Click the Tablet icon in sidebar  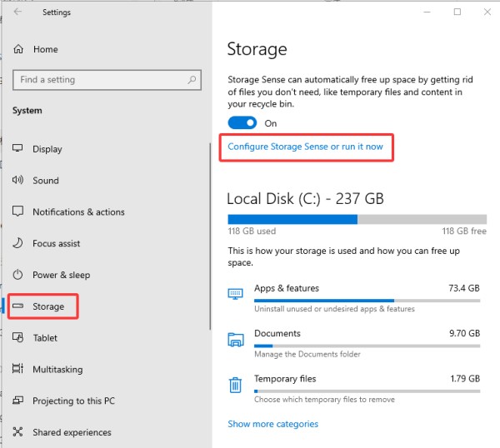pyautogui.click(x=17, y=337)
